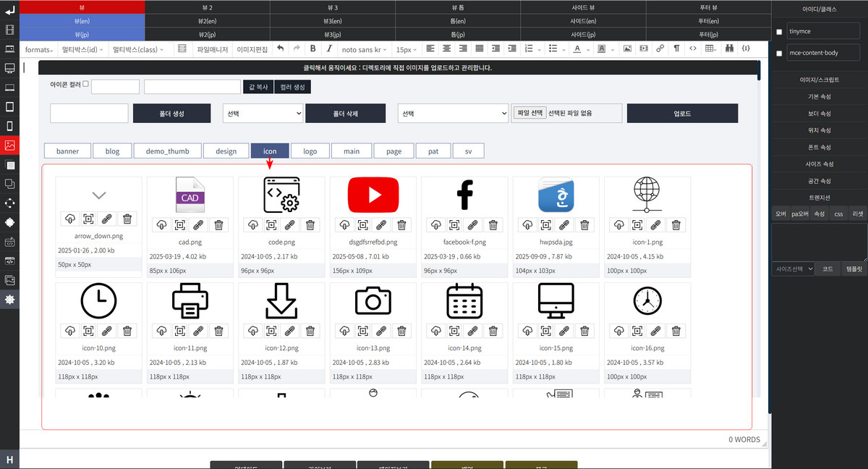Select the red image manager sidebar icon
Viewport: 868px width, 469px height.
click(x=9, y=145)
